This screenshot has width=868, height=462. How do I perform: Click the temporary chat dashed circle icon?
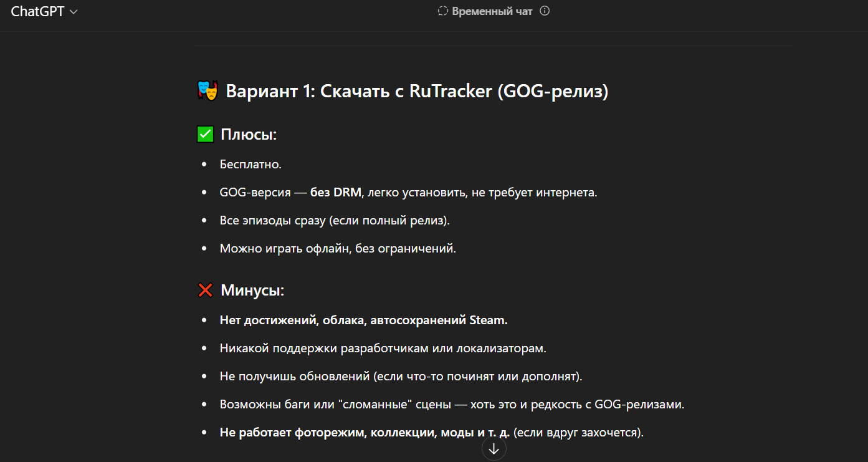pos(443,11)
